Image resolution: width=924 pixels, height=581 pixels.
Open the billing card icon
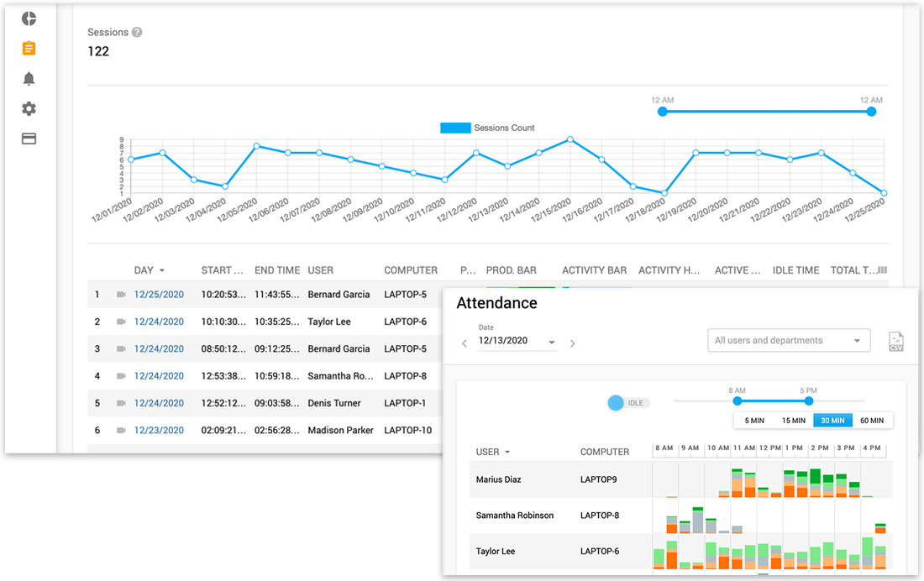[29, 139]
